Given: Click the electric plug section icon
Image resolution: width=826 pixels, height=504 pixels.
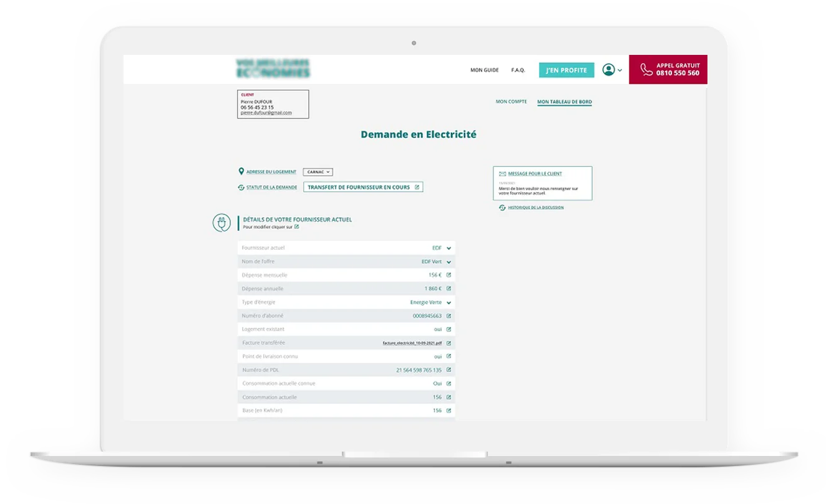Looking at the screenshot, I should tap(221, 223).
